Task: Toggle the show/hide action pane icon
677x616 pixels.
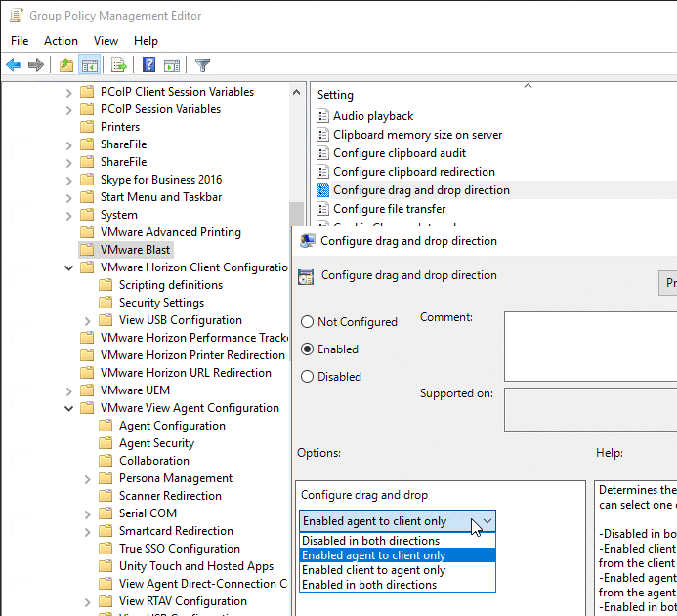Action: pos(172,65)
